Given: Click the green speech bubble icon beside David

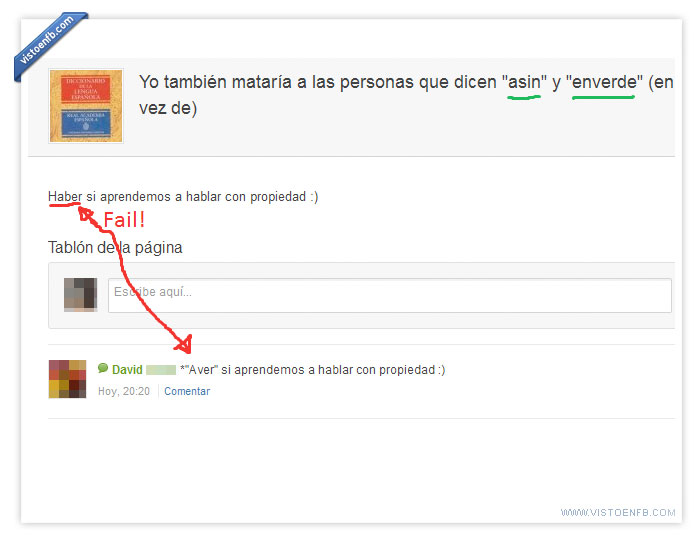Looking at the screenshot, I should 103,368.
